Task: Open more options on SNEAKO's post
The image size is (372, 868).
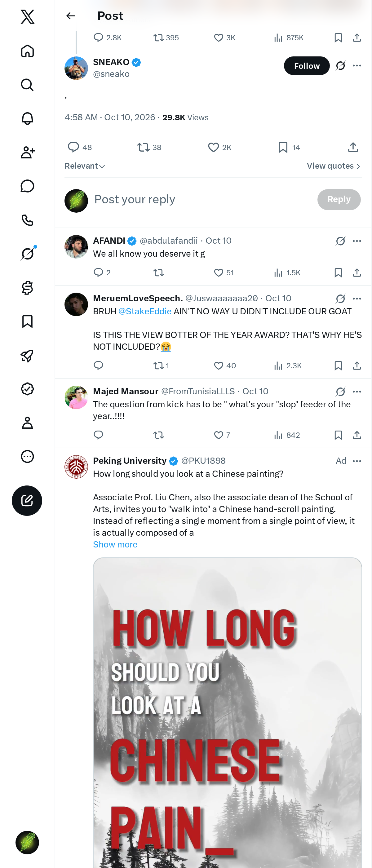Action: (357, 66)
